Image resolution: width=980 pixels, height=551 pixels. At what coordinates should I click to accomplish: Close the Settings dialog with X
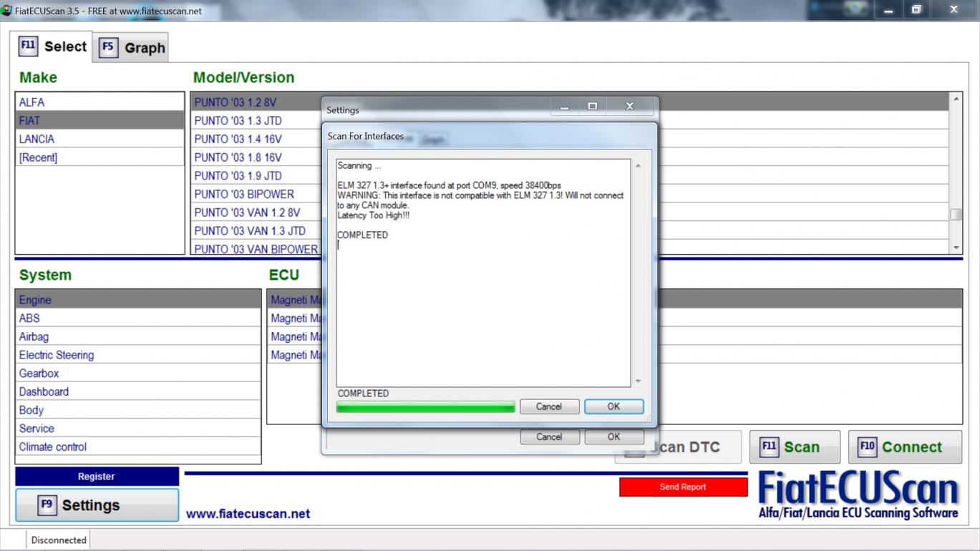tap(629, 107)
